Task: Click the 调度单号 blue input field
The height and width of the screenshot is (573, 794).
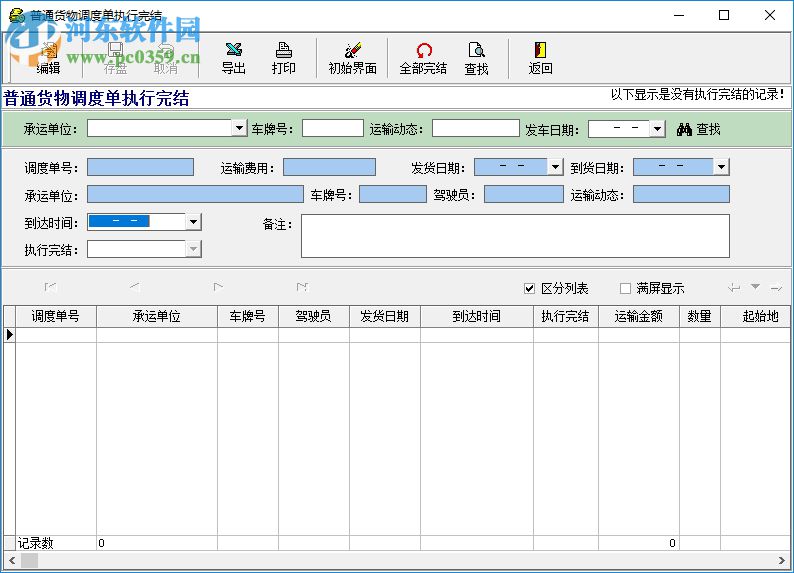Action: [x=140, y=167]
